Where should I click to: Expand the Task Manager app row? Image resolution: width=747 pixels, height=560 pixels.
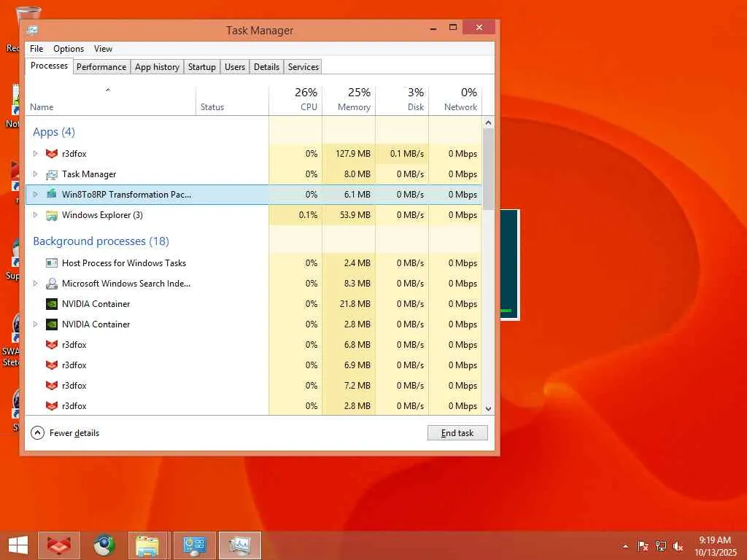[x=35, y=174]
